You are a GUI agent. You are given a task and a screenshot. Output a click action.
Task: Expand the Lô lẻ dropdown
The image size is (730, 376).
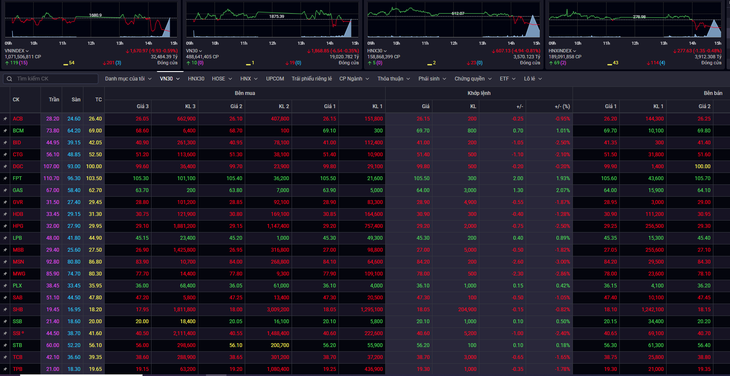pos(533,79)
